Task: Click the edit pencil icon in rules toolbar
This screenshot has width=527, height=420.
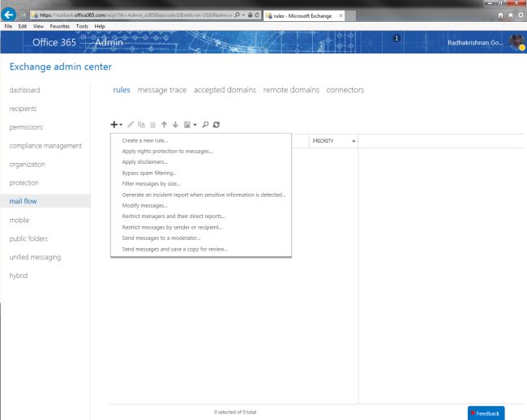Action: pos(131,125)
